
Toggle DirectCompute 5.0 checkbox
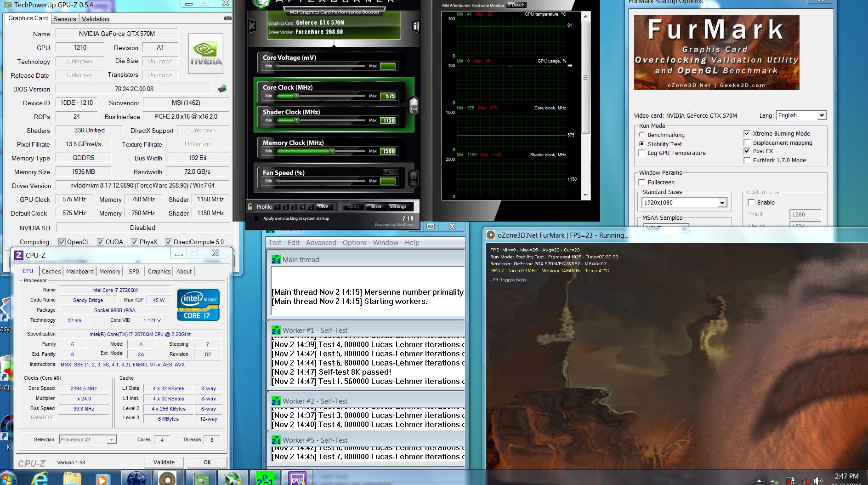pyautogui.click(x=169, y=242)
